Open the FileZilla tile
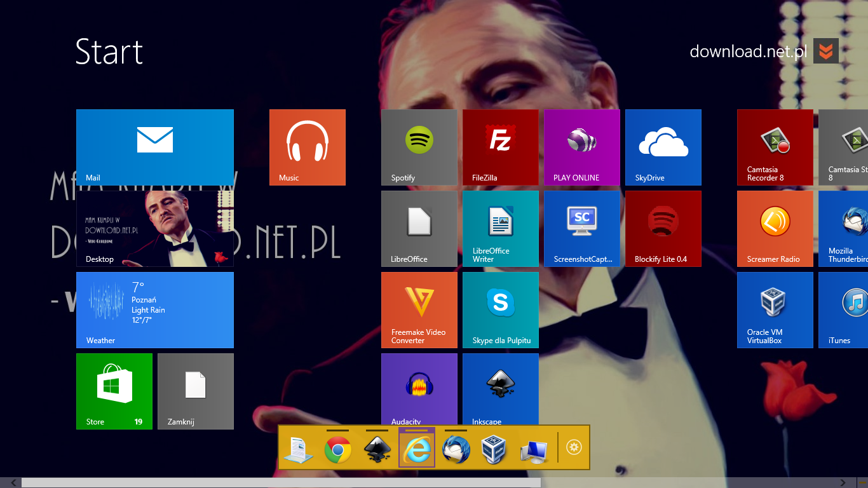 tap(501, 147)
